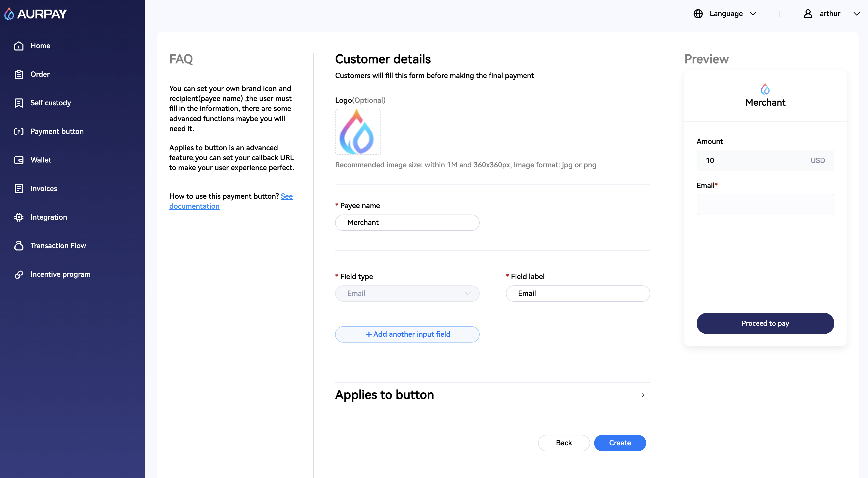Click the uploaded logo thumbnail
Image resolution: width=868 pixels, height=478 pixels.
point(358,132)
